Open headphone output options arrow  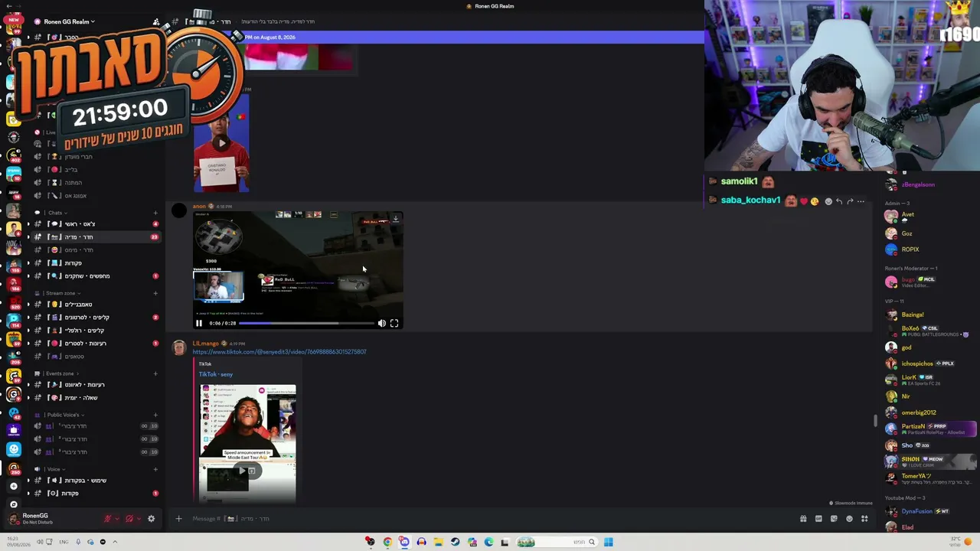(139, 519)
